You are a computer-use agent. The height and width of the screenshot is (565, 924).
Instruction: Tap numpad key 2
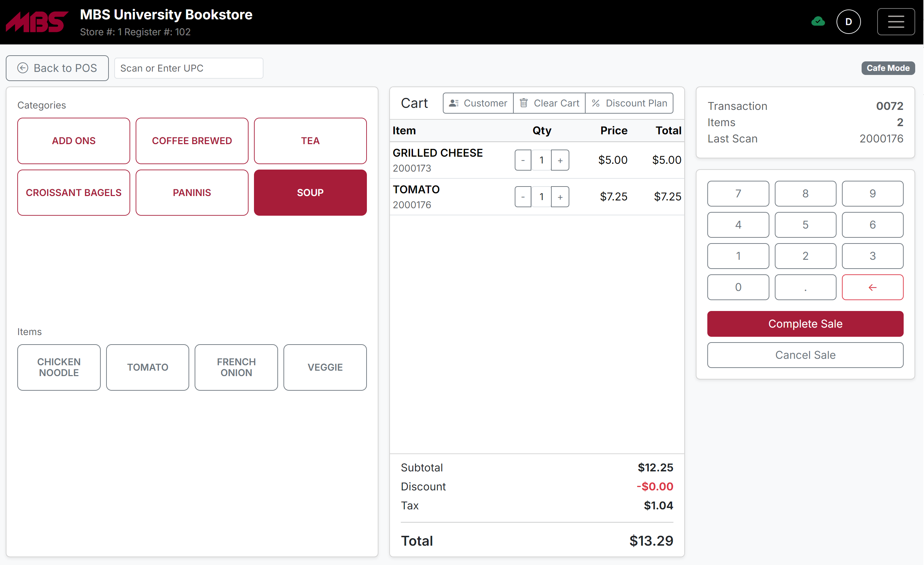click(805, 256)
